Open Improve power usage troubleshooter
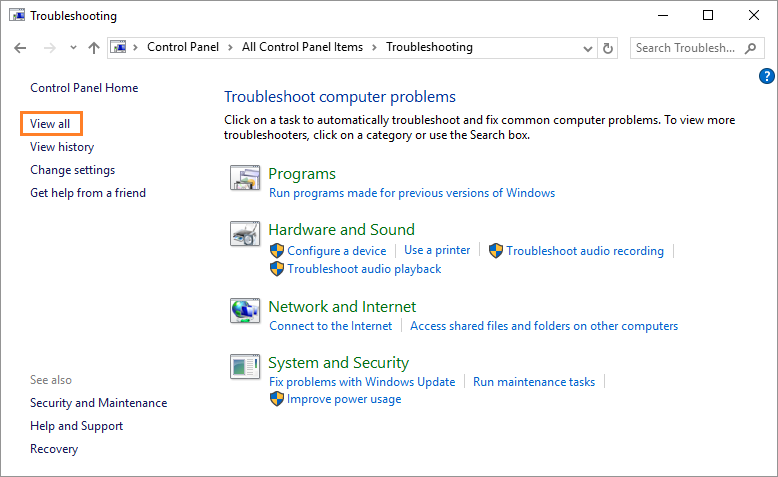The image size is (778, 477). pyautogui.click(x=344, y=399)
